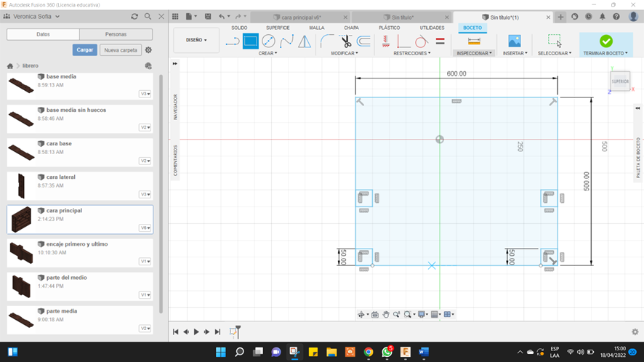Click the Mirror triangle tool

(x=305, y=41)
